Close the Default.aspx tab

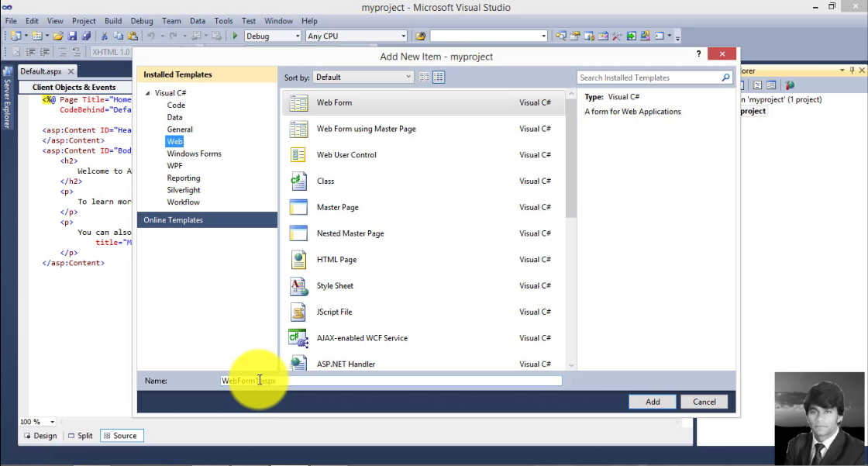71,71
